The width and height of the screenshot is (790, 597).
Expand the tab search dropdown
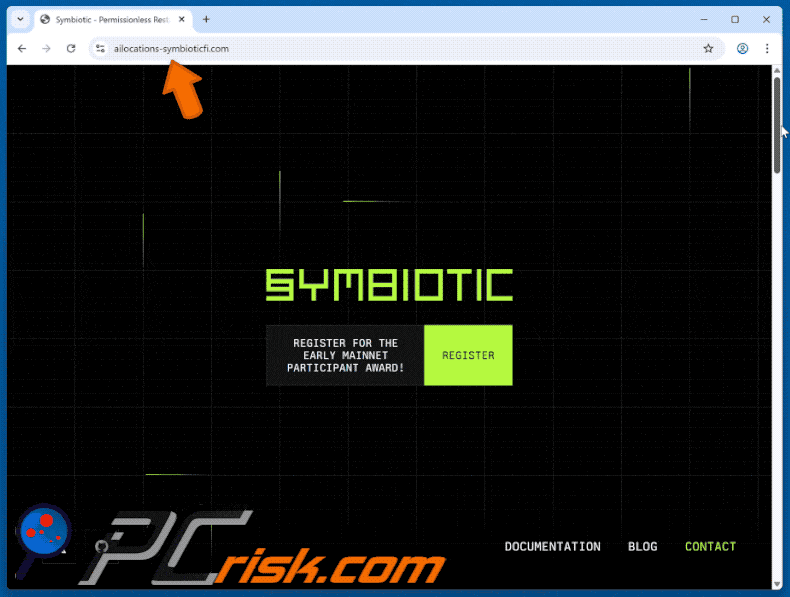tap(20, 20)
